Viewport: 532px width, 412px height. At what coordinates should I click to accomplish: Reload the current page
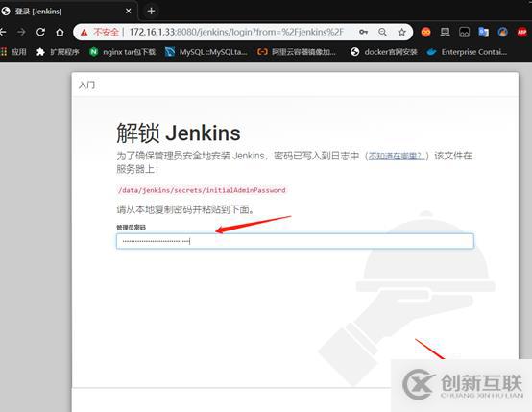[40, 32]
